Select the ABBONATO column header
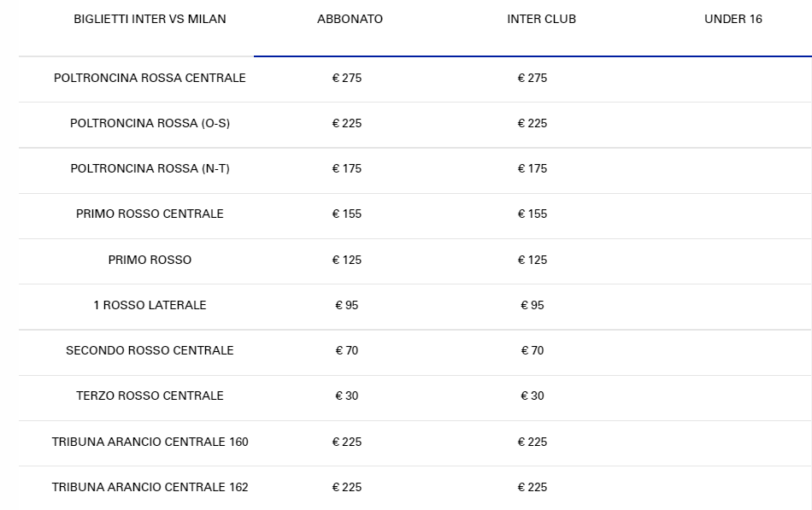 pyautogui.click(x=350, y=19)
